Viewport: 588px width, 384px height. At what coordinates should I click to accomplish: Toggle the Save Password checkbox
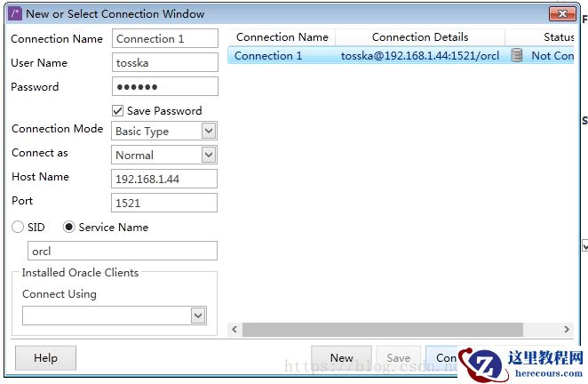(x=118, y=111)
